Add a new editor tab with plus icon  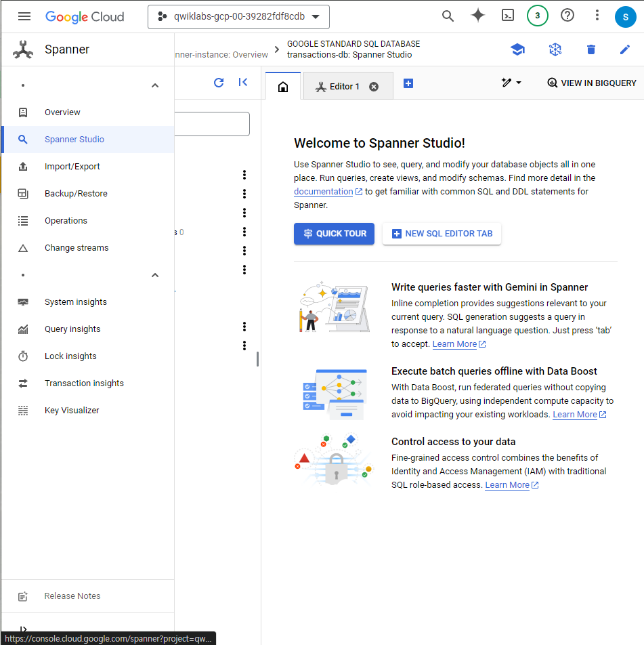pyautogui.click(x=408, y=83)
